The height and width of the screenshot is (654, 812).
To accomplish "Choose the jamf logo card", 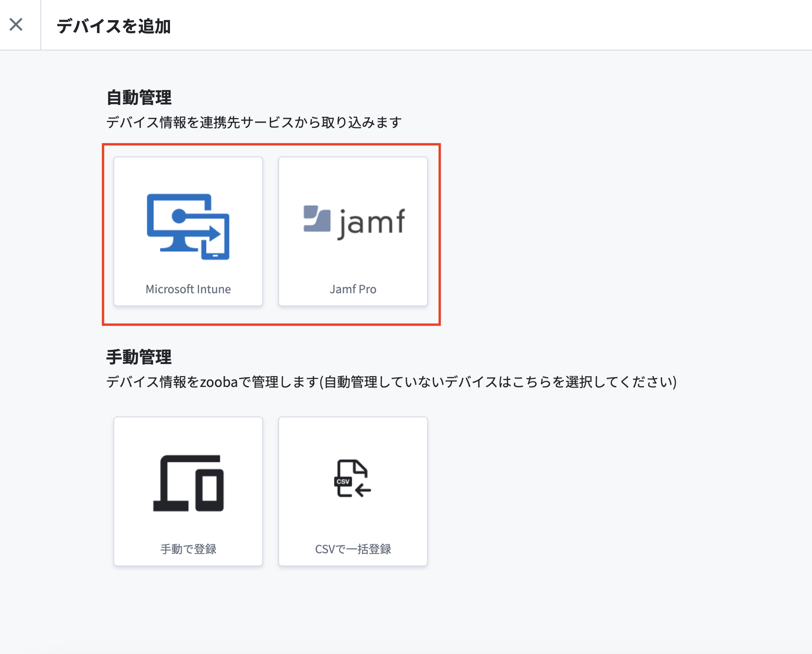I will click(353, 231).
